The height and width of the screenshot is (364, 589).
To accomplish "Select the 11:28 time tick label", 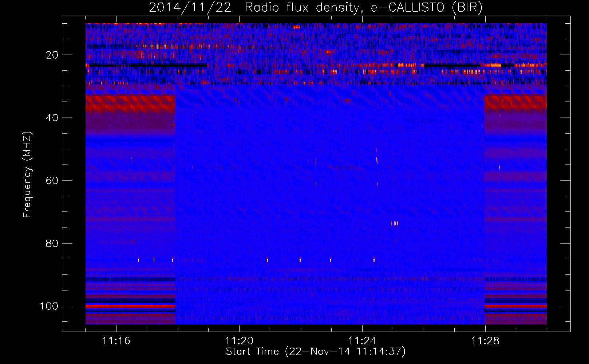I will 485,341.
